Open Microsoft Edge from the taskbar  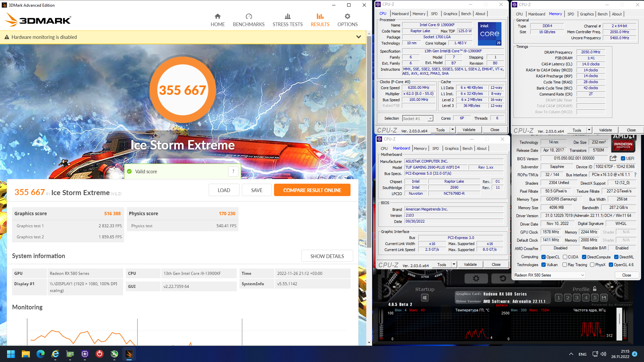click(41, 354)
